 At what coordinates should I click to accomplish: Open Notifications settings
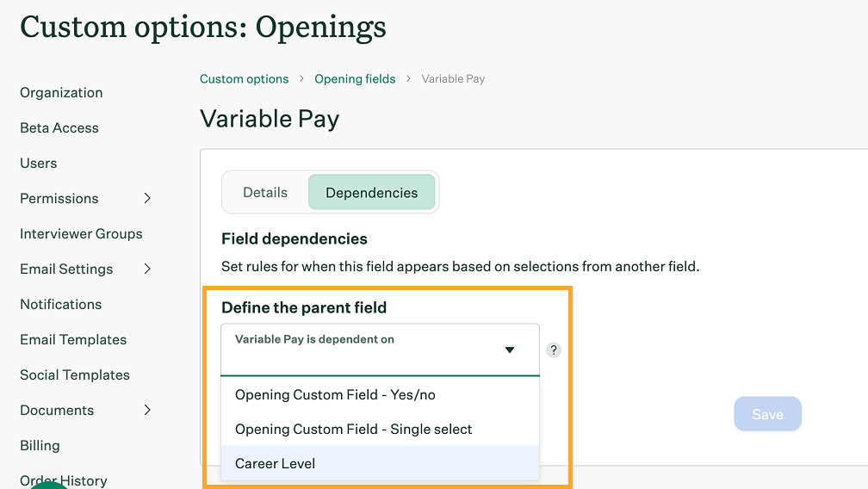61,305
